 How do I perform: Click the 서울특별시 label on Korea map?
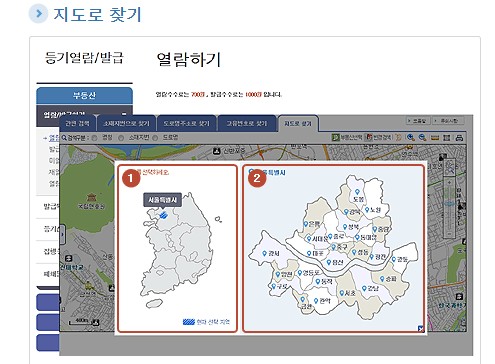pos(162,200)
